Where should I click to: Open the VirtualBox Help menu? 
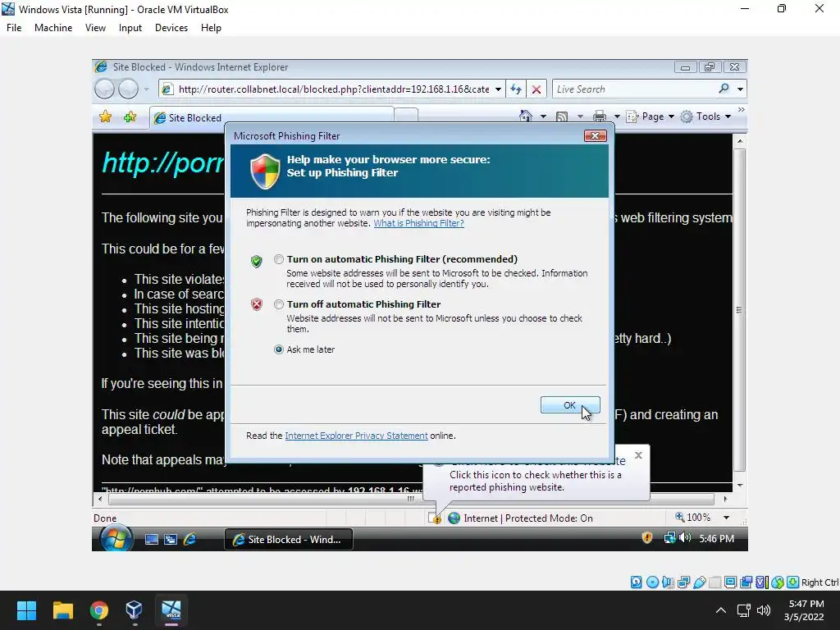pos(211,28)
